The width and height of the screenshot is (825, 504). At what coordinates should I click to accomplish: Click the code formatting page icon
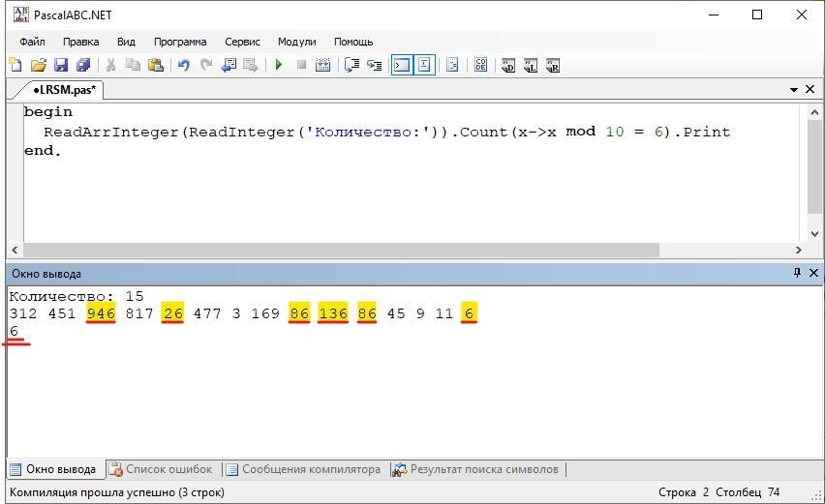click(452, 65)
